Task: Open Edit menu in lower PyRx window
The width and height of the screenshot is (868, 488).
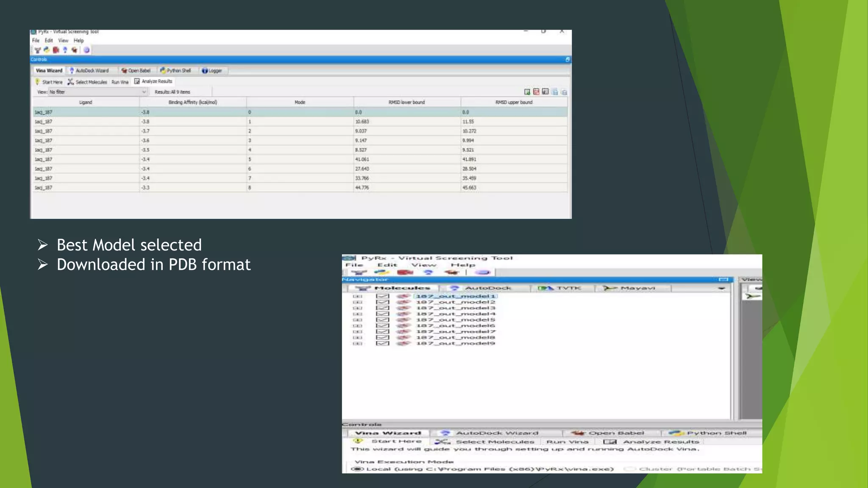Action: click(x=387, y=265)
